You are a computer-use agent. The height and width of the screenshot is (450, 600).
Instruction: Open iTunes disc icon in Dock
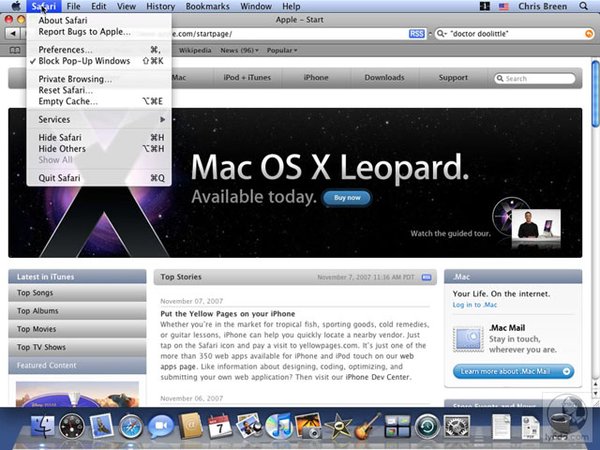279,426
